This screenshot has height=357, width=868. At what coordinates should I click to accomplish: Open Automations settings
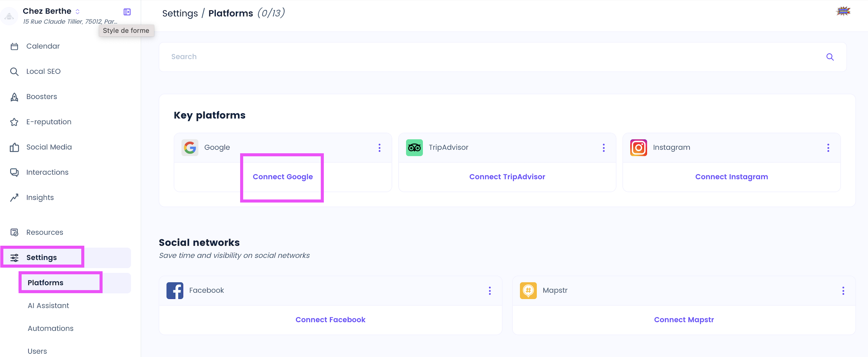click(x=51, y=328)
